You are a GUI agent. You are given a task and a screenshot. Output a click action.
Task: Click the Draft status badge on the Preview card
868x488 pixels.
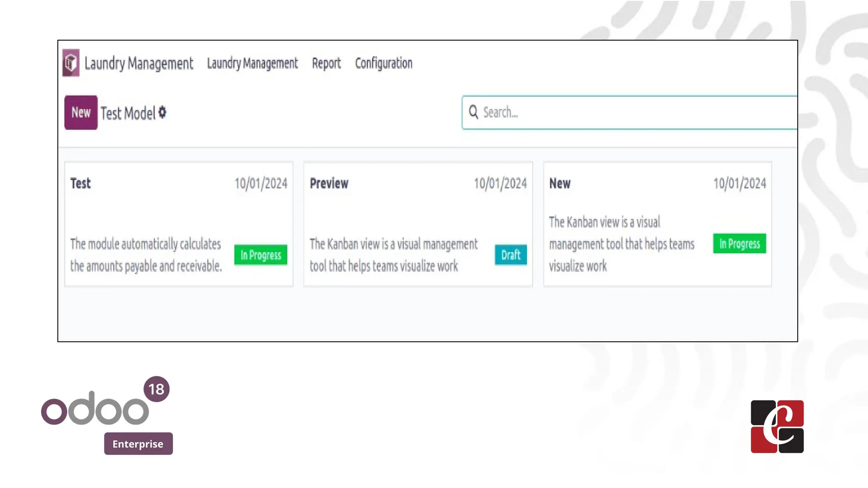[x=511, y=255]
